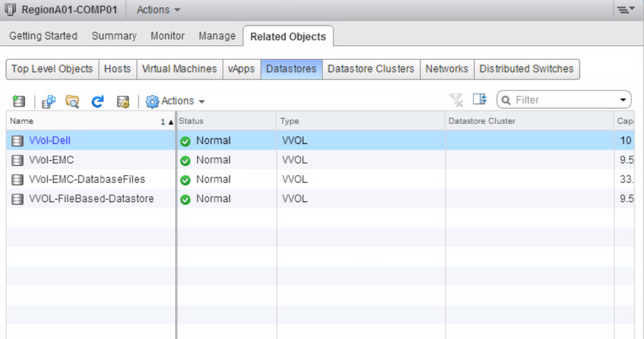
Task: Show the Virtual Machines related objects
Action: pos(180,69)
